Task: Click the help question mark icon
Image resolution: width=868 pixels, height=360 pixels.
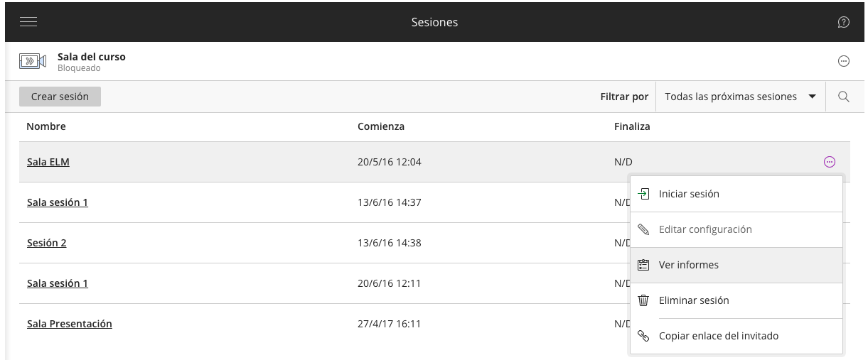Action: [844, 23]
